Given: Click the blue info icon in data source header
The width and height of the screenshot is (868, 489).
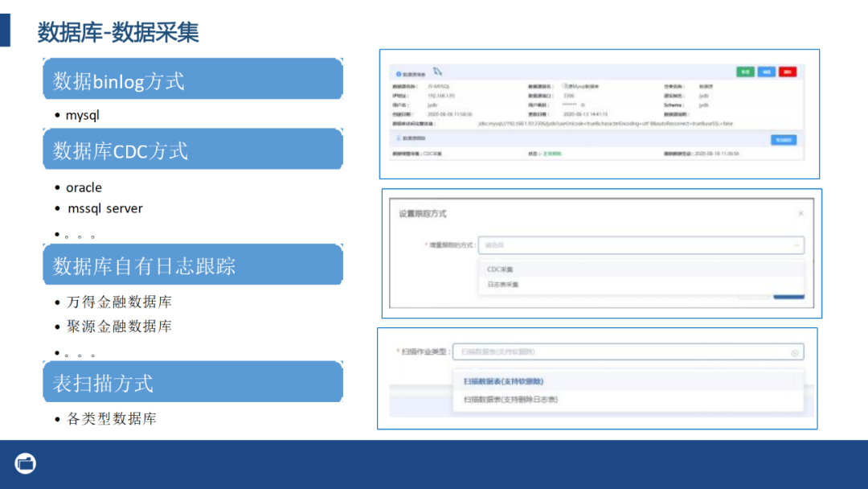Looking at the screenshot, I should click(398, 74).
